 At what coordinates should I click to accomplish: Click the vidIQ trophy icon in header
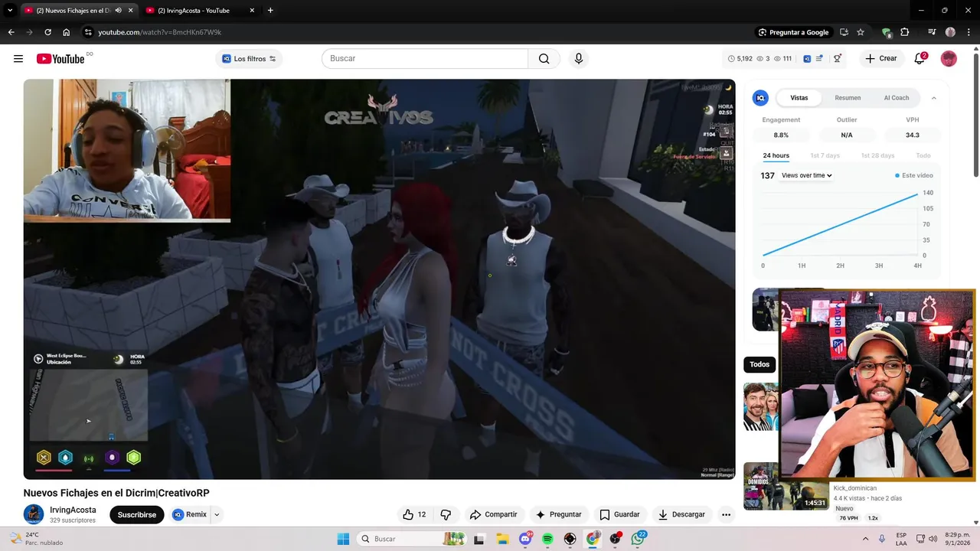point(838,58)
